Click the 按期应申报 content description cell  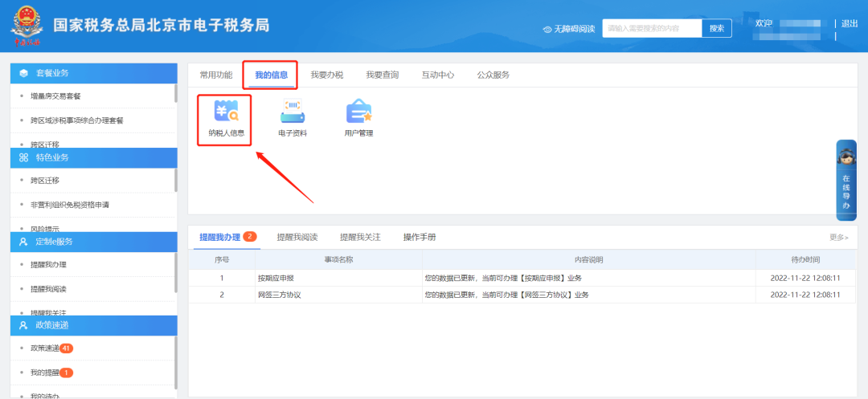[x=589, y=278]
